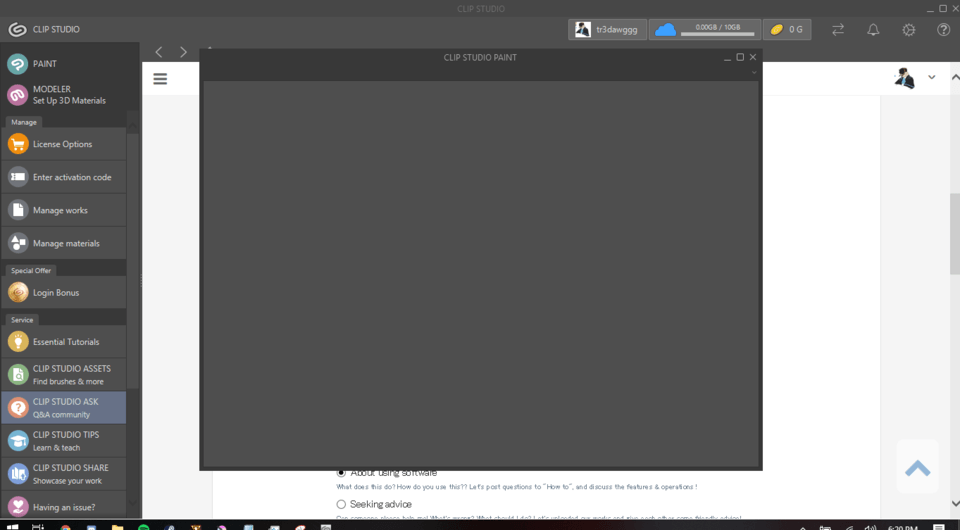
Task: Open Spotify from the taskbar
Action: [143, 528]
